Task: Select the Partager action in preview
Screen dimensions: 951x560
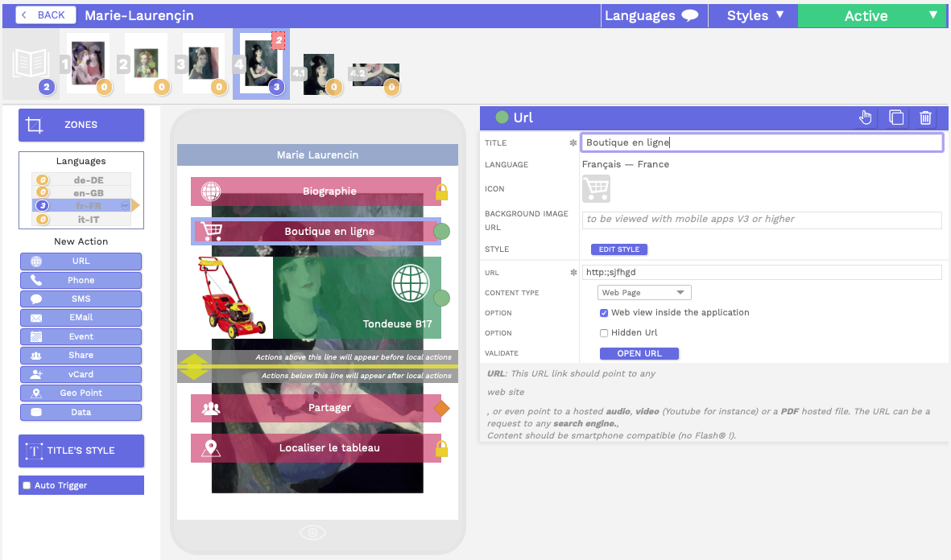Action: [x=316, y=408]
